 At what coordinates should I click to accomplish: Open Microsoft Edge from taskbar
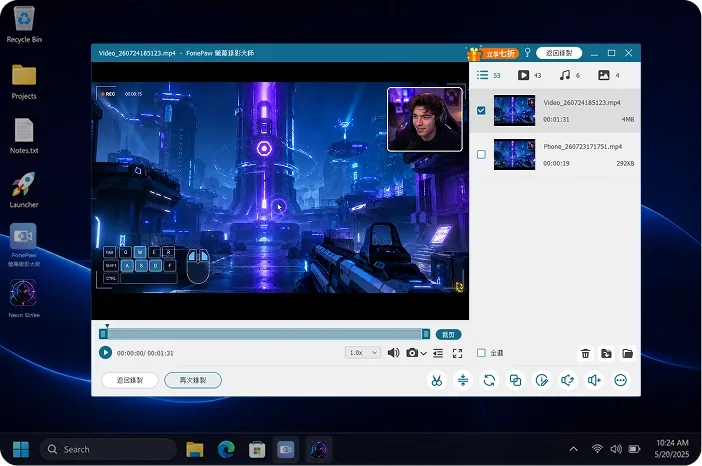click(226, 449)
